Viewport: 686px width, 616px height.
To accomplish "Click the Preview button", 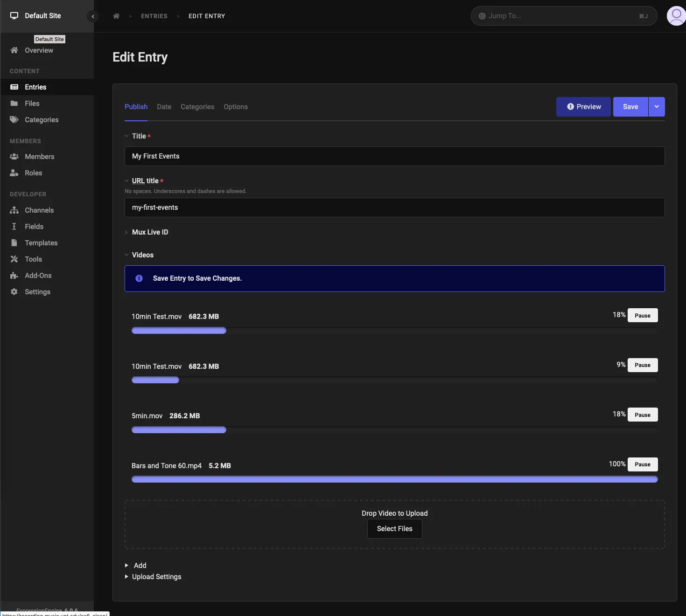I will [x=583, y=107].
